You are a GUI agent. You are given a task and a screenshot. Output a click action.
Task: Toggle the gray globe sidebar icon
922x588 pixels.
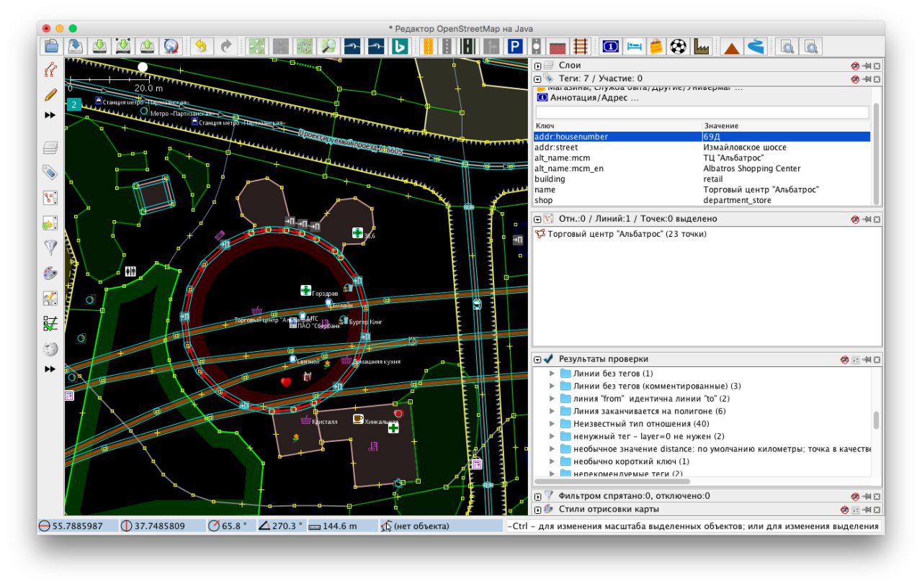coord(50,348)
